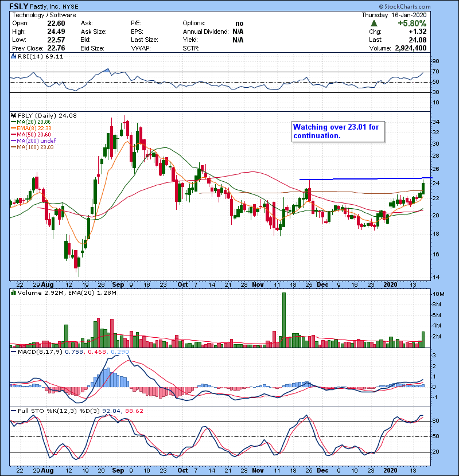Click the MA(200) undef legend entry

click(x=33, y=141)
